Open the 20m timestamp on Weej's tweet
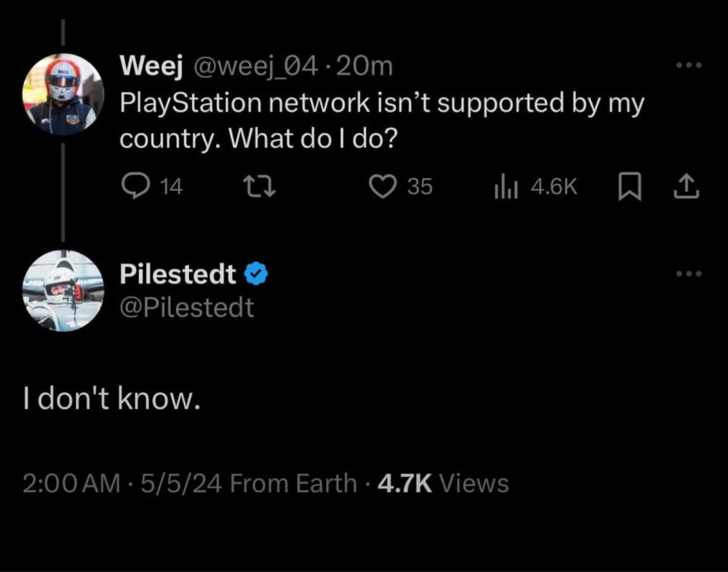This screenshot has width=728, height=572. [365, 67]
